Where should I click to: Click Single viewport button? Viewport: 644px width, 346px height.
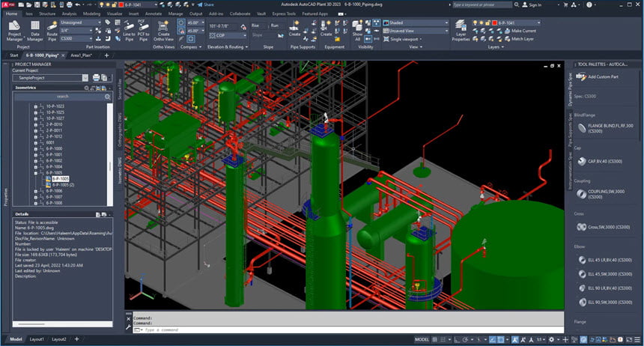[x=403, y=39]
